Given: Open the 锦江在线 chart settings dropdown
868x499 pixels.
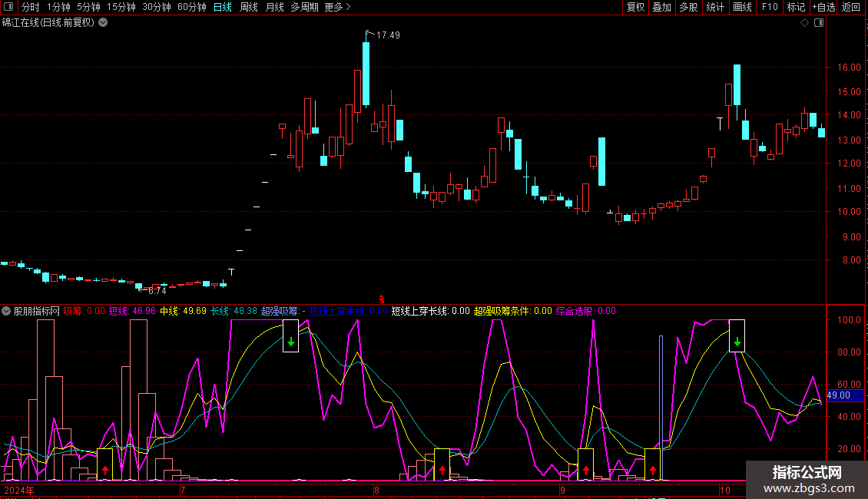Looking at the screenshot, I should tap(103, 23).
